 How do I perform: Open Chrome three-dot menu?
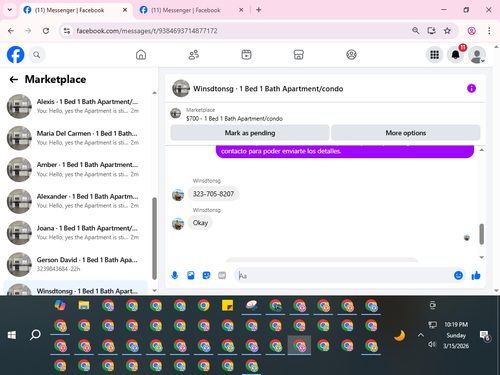[x=489, y=31]
